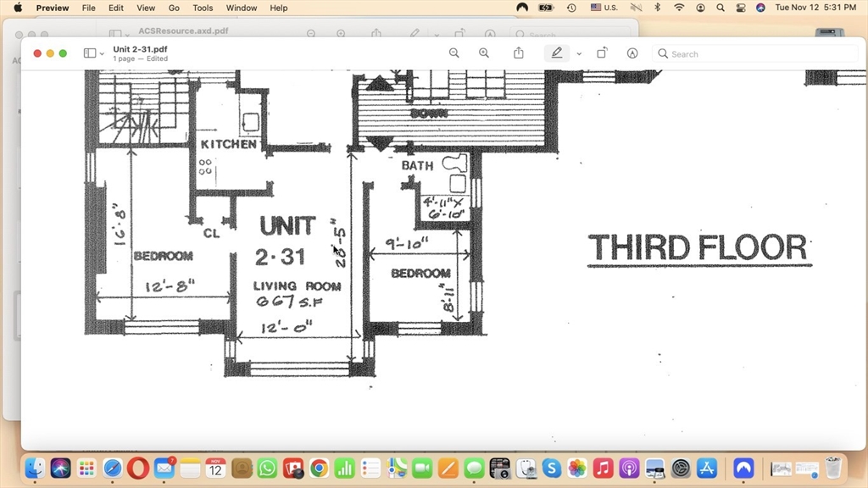Click the Markup circle-A toolbar icon
This screenshot has height=488, width=868.
[632, 53]
